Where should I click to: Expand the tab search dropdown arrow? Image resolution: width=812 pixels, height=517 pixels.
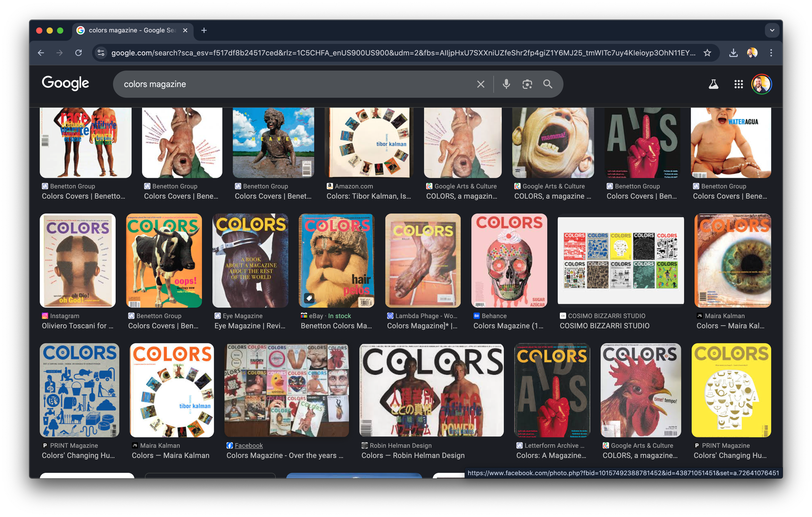point(772,30)
